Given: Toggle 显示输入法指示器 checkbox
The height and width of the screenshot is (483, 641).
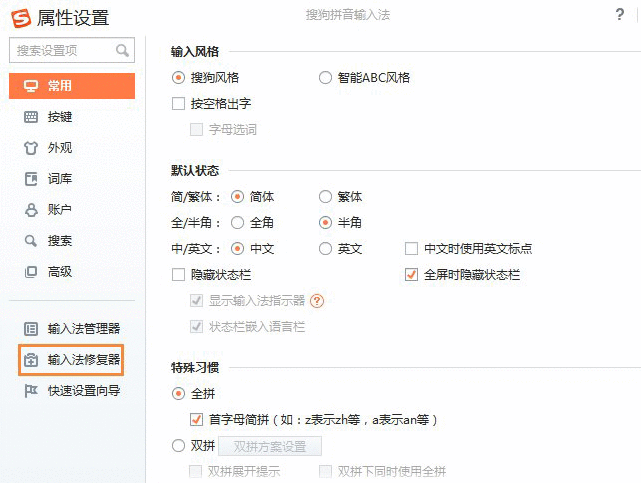Looking at the screenshot, I should click(x=196, y=301).
